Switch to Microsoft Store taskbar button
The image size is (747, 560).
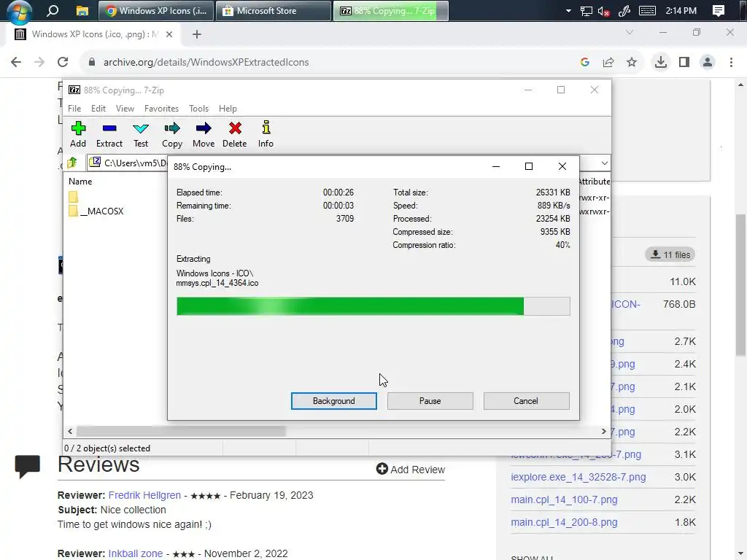tap(274, 10)
